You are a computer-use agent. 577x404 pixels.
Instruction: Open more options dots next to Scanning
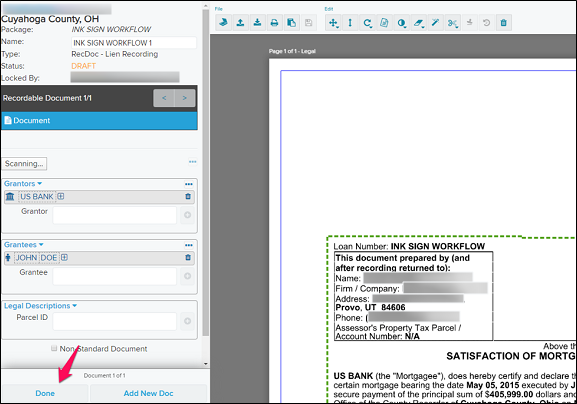point(192,162)
